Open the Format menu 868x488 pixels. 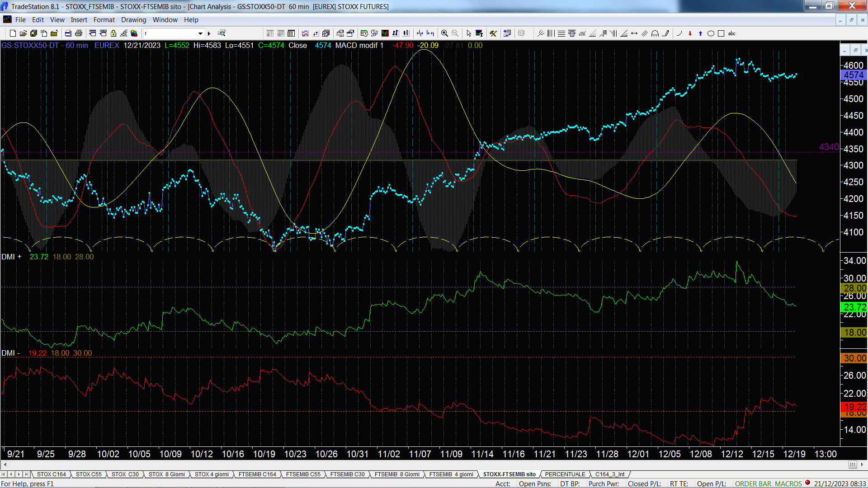click(104, 20)
